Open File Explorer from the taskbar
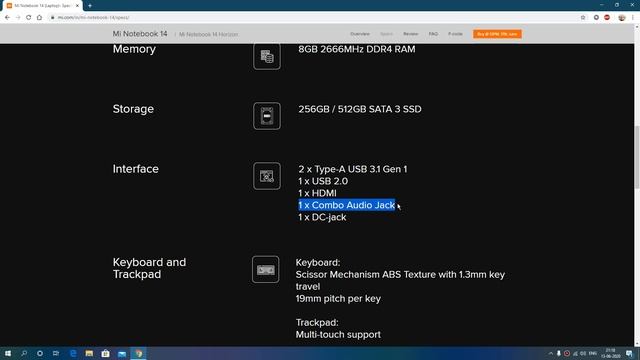This screenshot has width=640, height=360. tap(89, 353)
